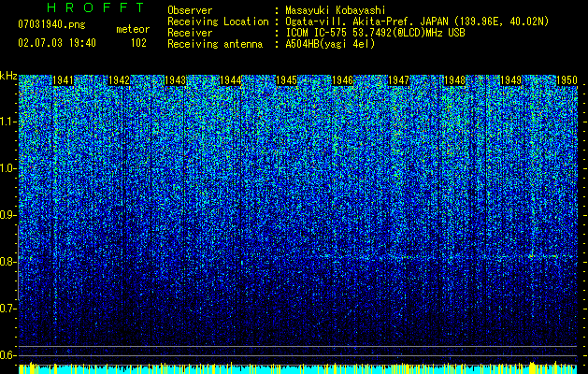Click the HROFFT title text
This screenshot has width=588, height=374.
(x=95, y=7)
